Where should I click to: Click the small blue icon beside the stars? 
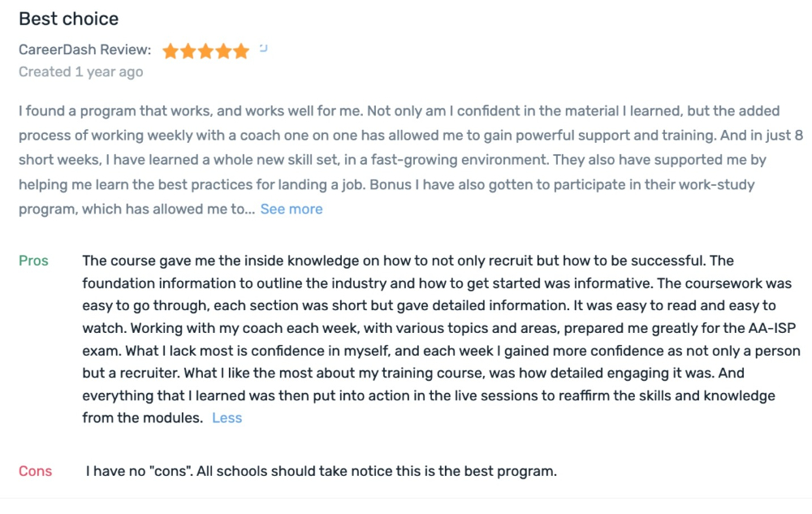[x=264, y=48]
